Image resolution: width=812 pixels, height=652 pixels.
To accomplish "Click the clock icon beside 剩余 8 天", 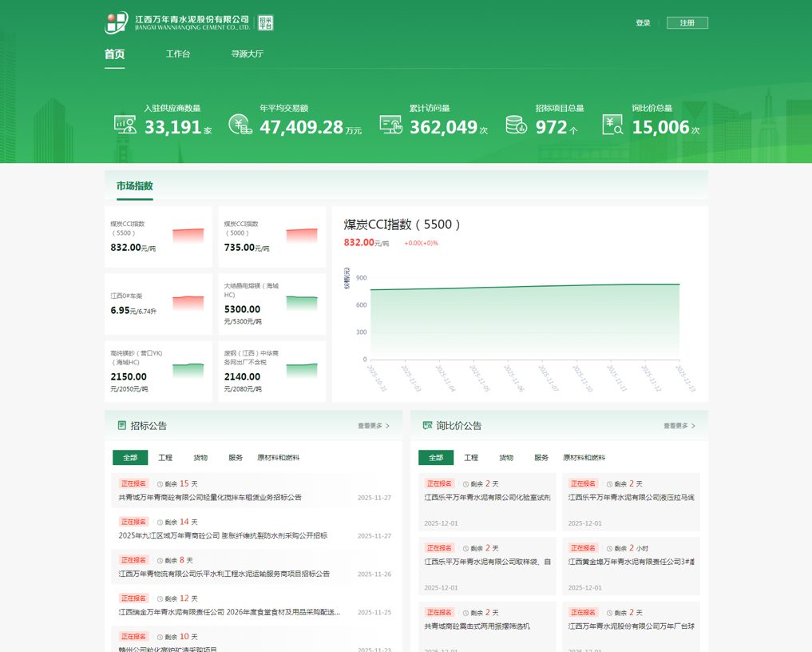I will [x=160, y=561].
